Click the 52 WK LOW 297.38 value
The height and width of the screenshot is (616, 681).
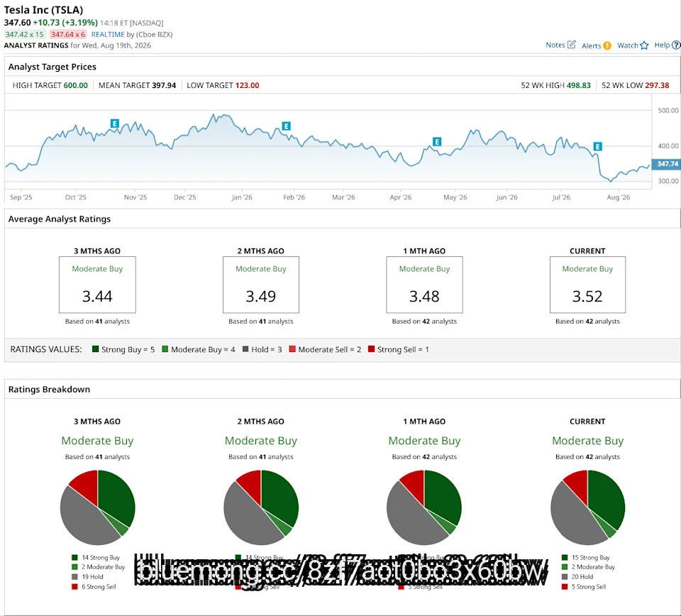657,85
